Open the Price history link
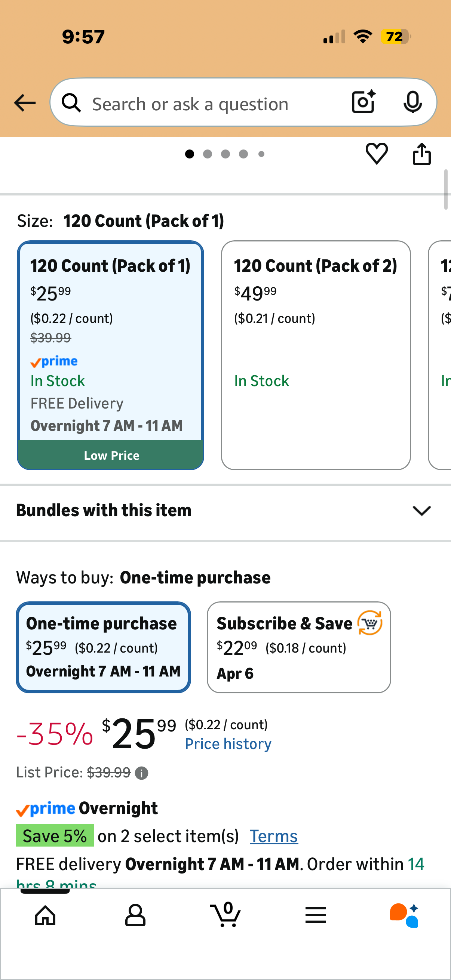451x980 pixels. click(228, 744)
